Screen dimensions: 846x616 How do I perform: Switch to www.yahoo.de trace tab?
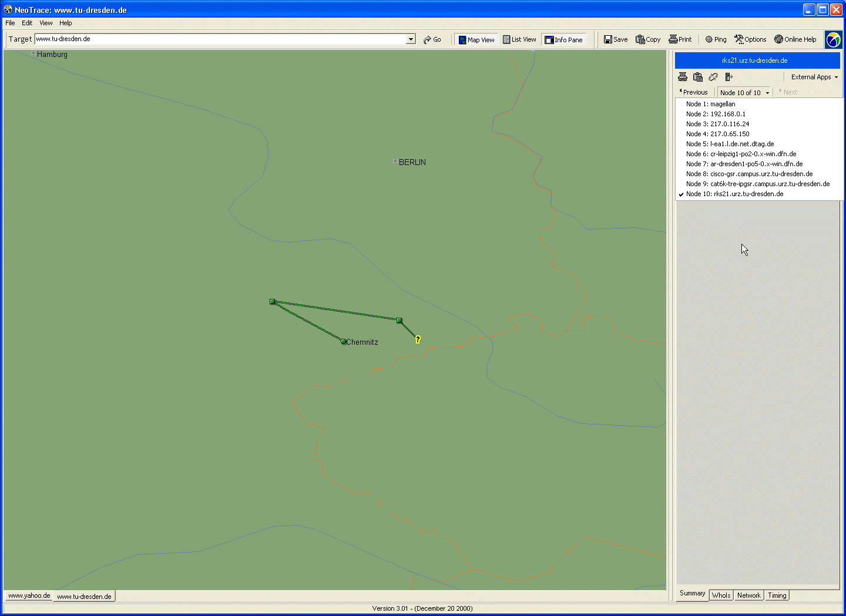click(29, 595)
